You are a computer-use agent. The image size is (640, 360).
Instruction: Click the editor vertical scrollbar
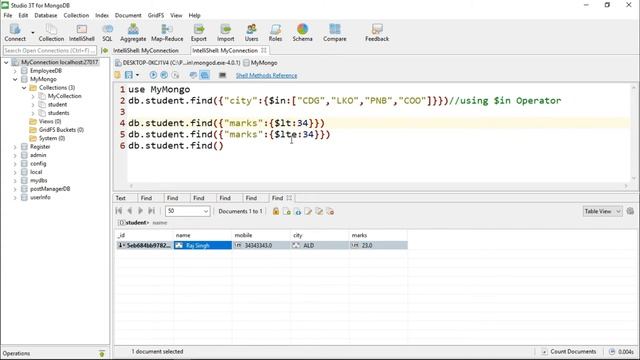[634, 133]
